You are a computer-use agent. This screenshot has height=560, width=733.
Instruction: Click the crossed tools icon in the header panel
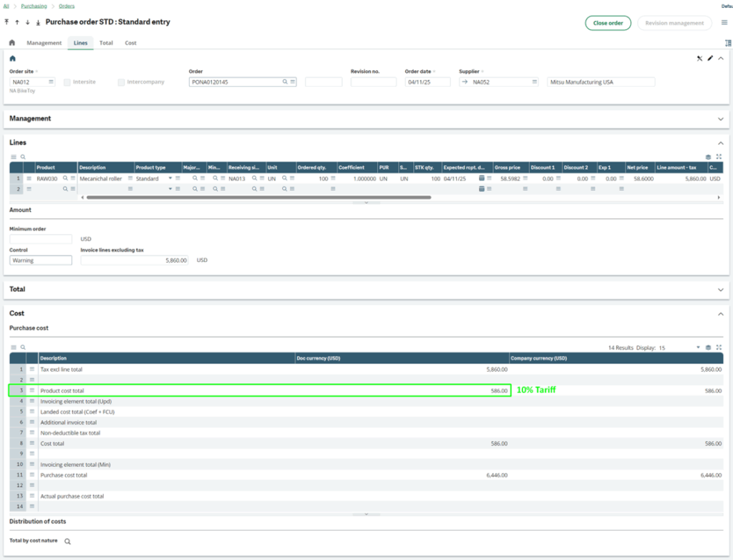(x=699, y=59)
